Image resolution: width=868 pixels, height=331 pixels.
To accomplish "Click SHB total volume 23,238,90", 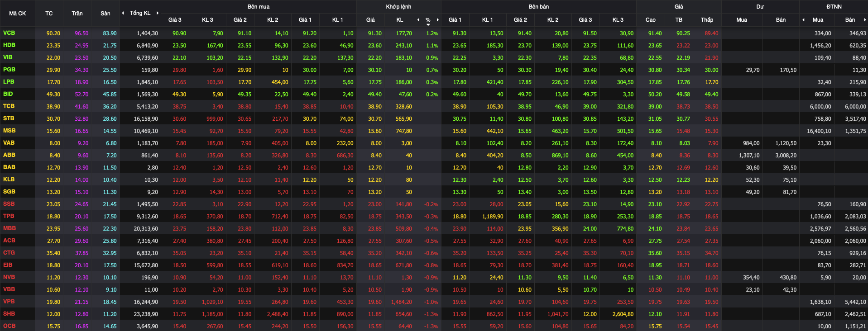I will click(x=146, y=314).
